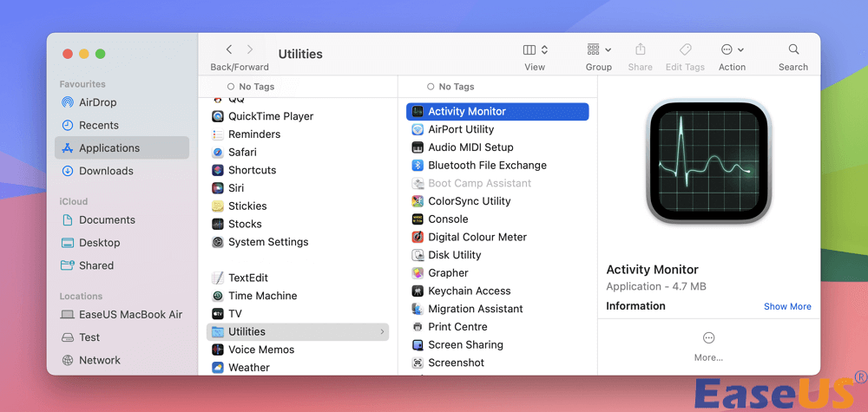
Task: Select Applications in the sidebar
Action: (122, 147)
